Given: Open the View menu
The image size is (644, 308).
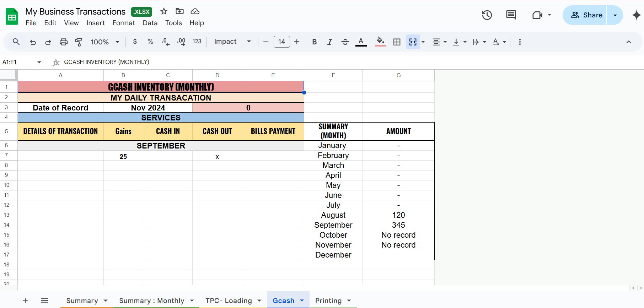Looking at the screenshot, I should pos(71,23).
